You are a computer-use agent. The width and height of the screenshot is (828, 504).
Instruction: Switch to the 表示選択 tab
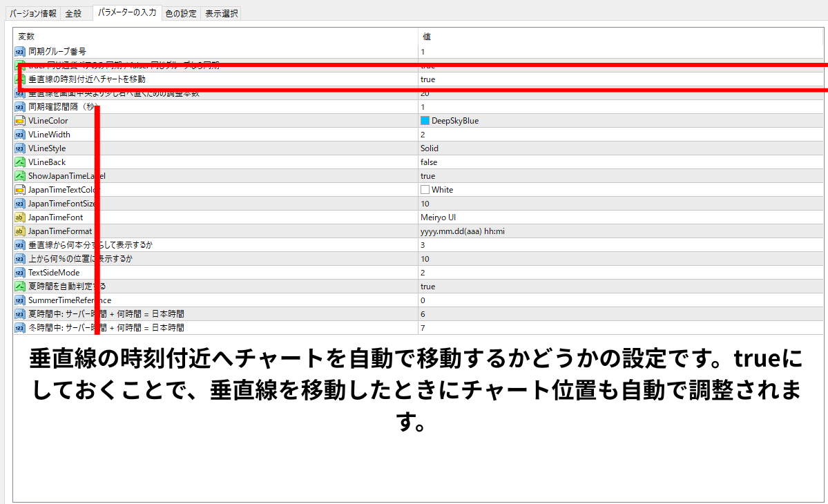(220, 13)
